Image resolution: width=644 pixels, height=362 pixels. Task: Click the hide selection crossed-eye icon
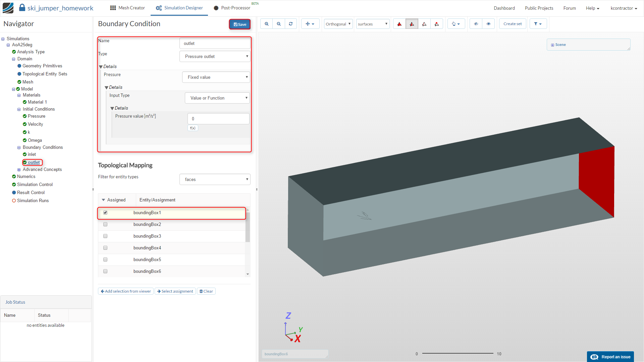click(476, 24)
